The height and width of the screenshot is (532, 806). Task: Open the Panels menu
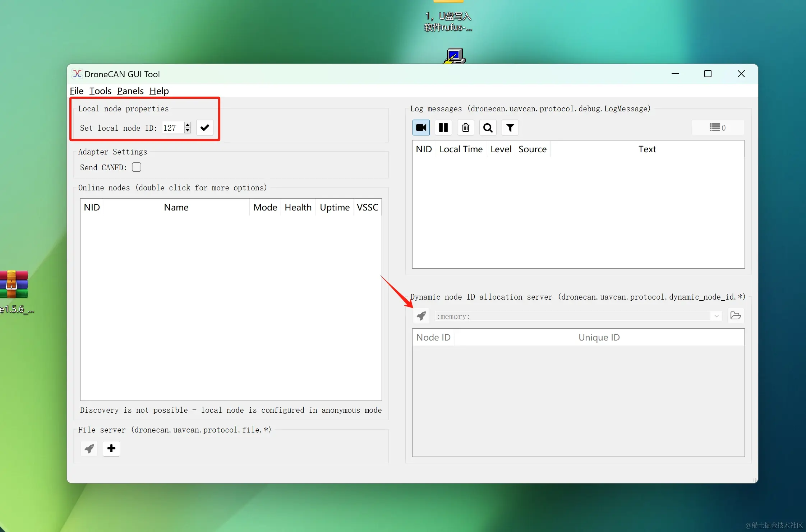tap(130, 91)
